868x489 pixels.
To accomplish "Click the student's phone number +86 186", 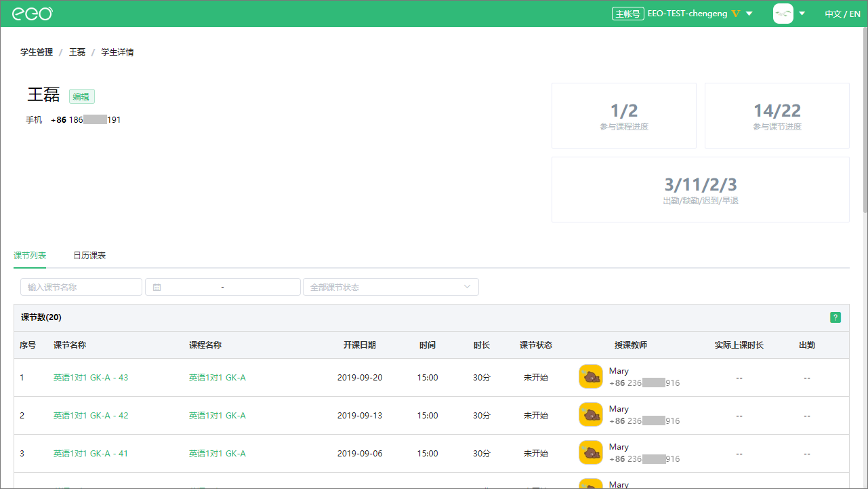I will tap(86, 120).
